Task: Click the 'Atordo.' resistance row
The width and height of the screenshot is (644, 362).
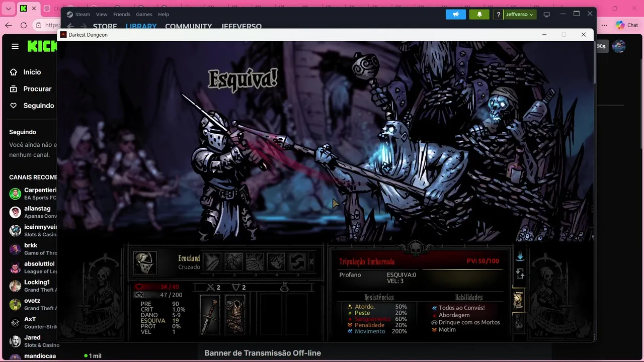Action: [377, 307]
